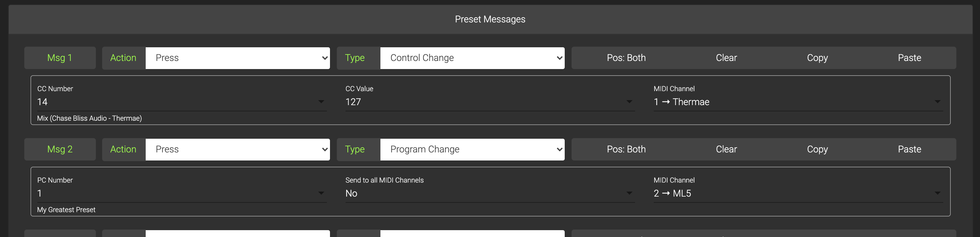Viewport: 980px width, 237px height.
Task: Toggle Pos: Both for Msg 1
Action: click(626, 58)
